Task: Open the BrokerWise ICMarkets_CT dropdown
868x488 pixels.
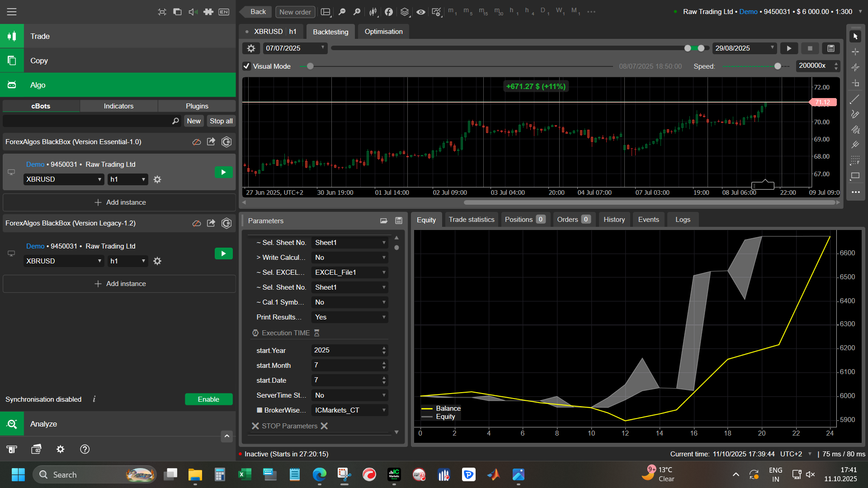Action: point(349,410)
